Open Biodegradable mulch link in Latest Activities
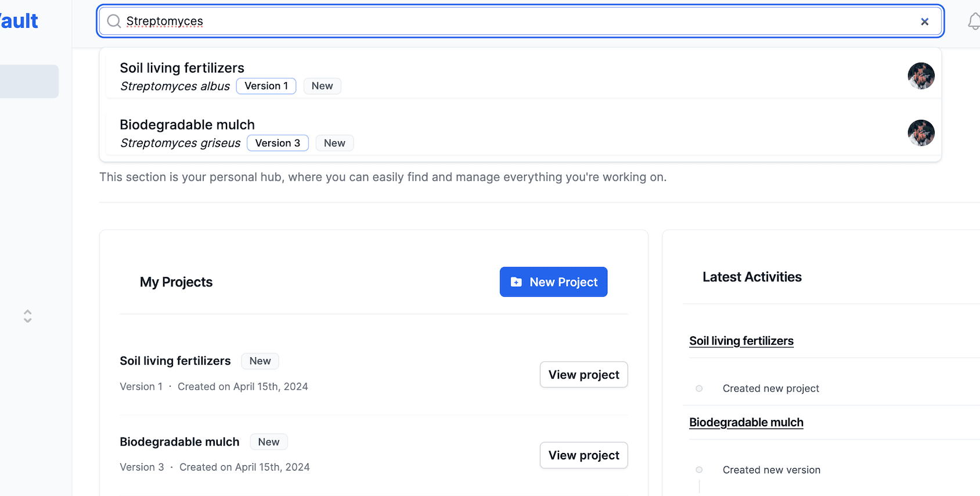The height and width of the screenshot is (496, 980). pos(746,422)
